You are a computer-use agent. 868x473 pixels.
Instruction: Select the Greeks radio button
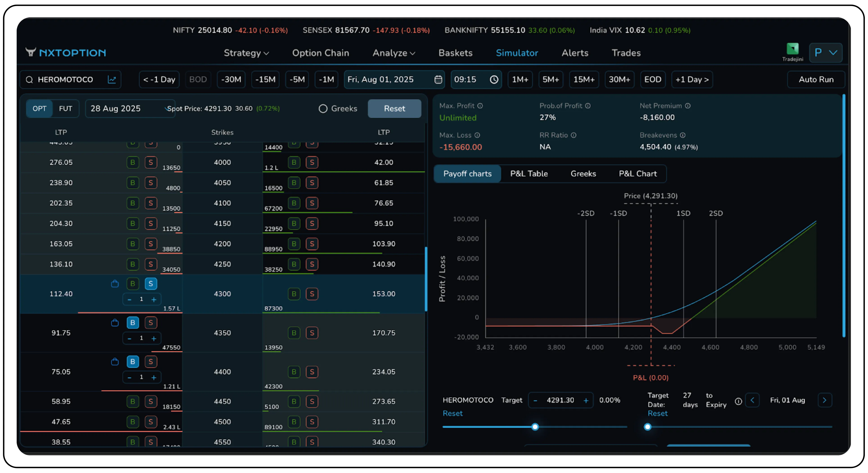tap(323, 109)
